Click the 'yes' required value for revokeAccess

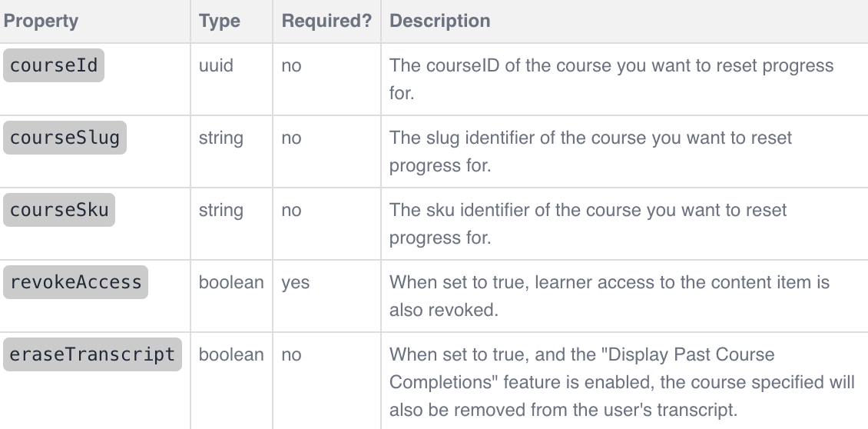[295, 283]
